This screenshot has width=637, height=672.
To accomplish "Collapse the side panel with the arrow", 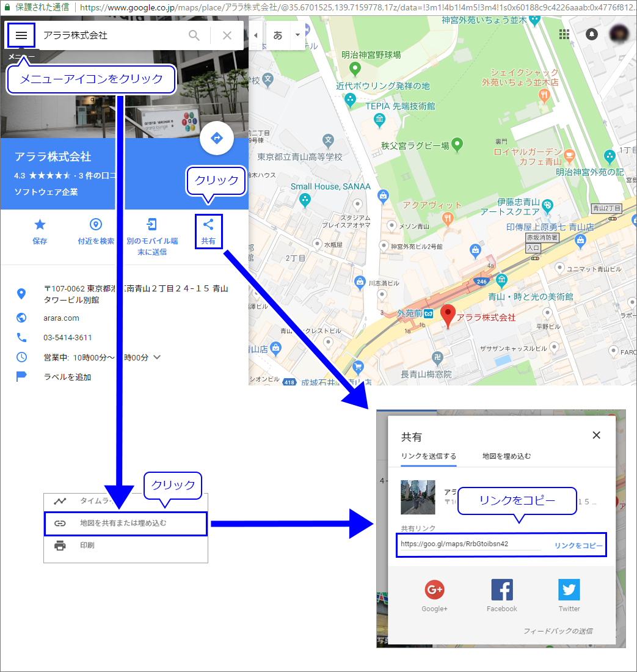I will pos(256,35).
